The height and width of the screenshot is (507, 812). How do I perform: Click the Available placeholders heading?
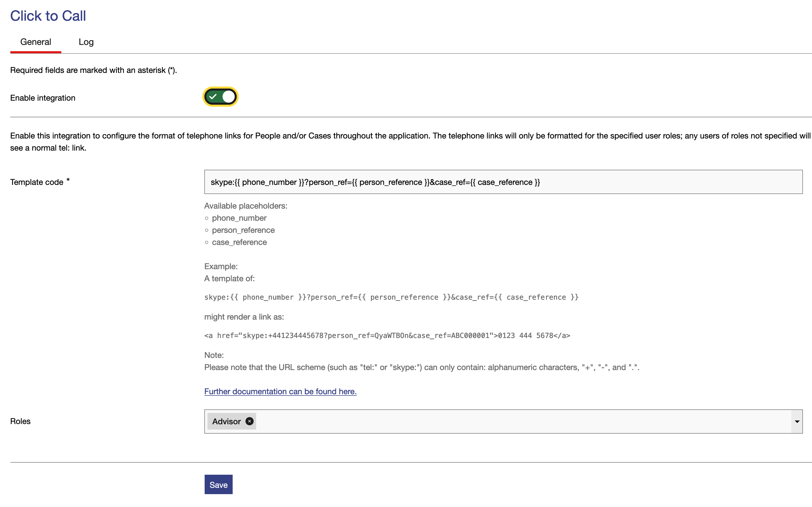tap(246, 206)
